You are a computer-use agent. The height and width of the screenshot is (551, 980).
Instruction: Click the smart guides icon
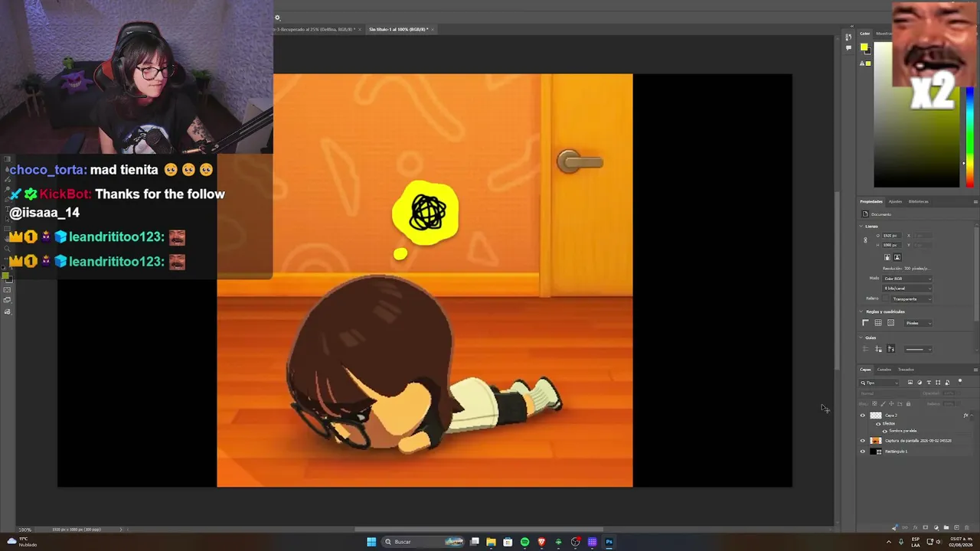[891, 349]
